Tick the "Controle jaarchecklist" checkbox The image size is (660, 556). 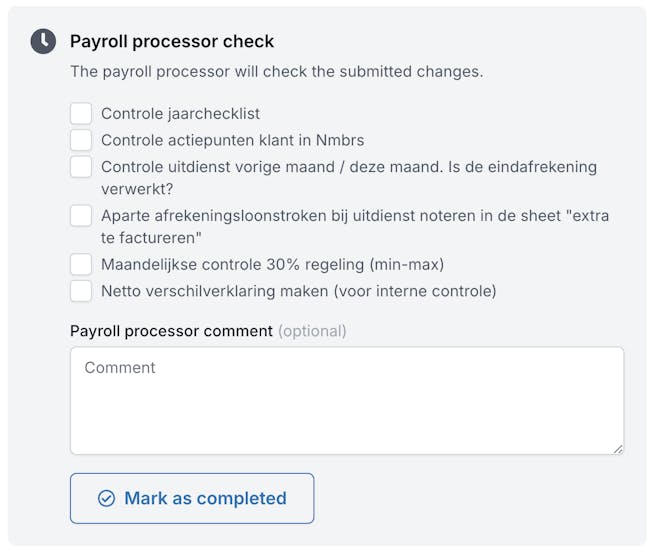coord(81,114)
